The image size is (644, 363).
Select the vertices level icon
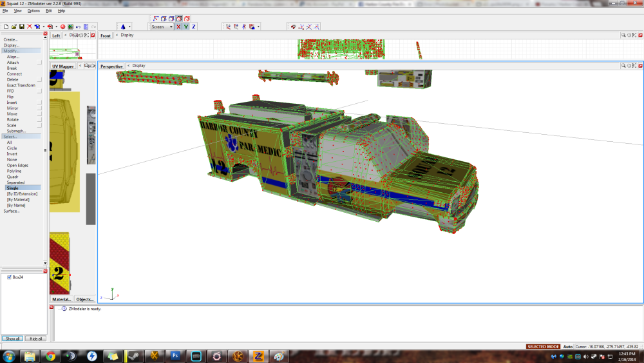pos(156,19)
